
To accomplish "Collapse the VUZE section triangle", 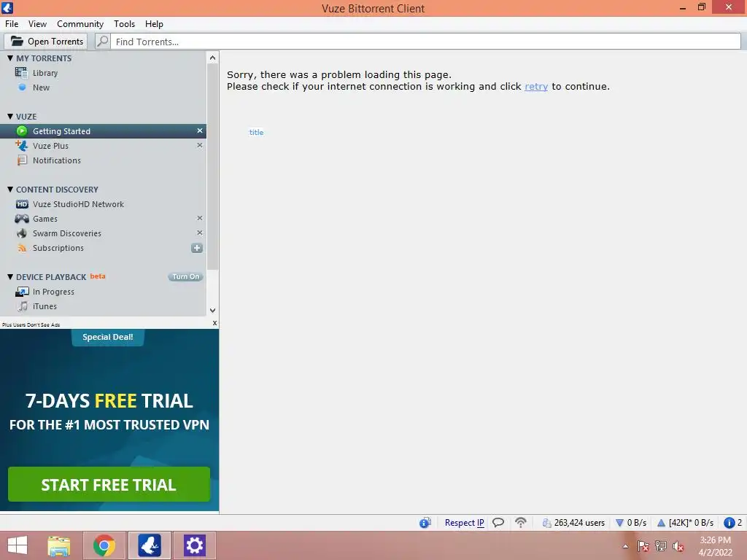I will click(x=10, y=116).
